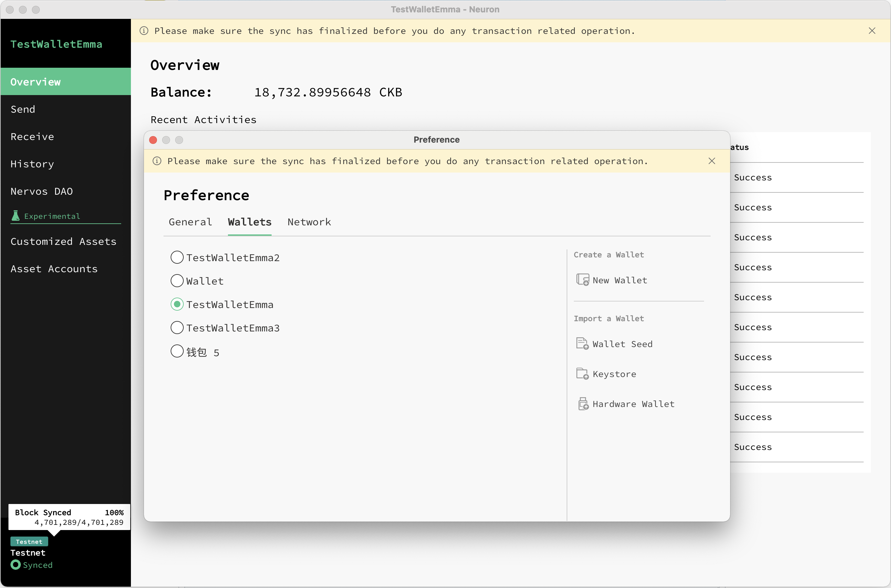Click block count 4,701,289/4,701,289

[x=79, y=522]
